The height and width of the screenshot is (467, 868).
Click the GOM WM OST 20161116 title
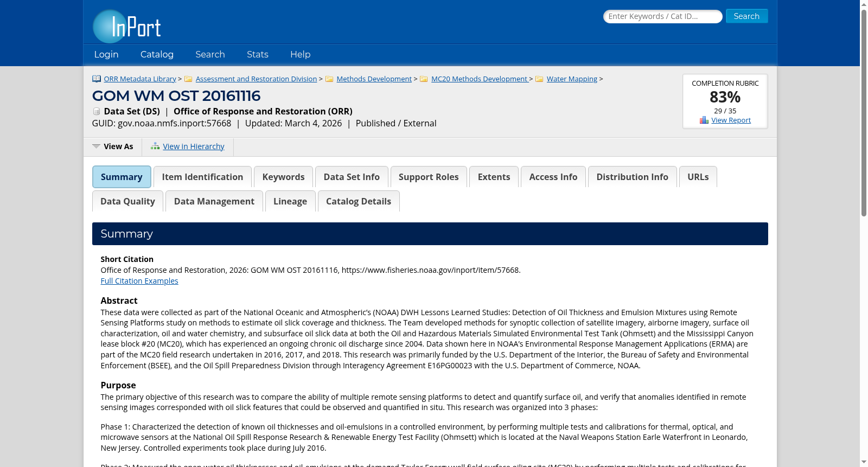pos(176,96)
